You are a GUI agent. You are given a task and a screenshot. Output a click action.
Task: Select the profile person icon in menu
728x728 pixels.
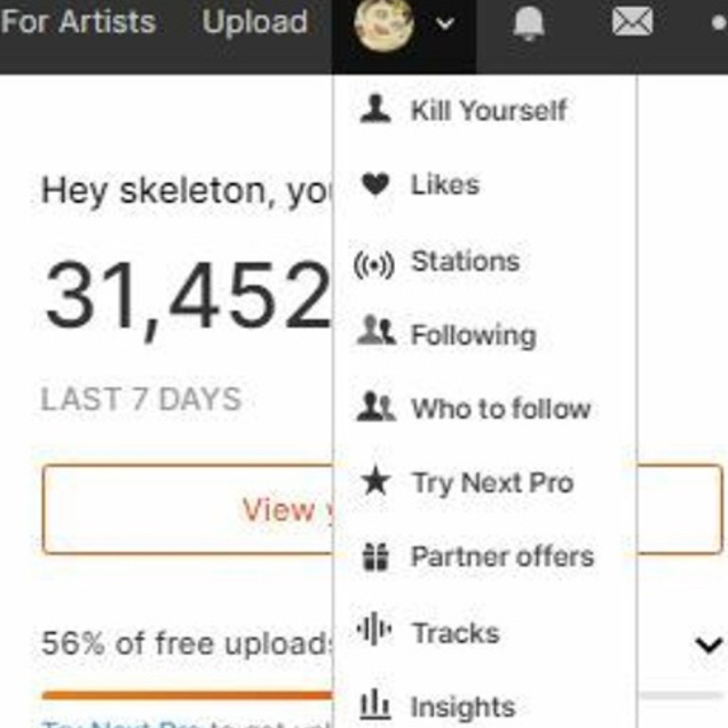[376, 109]
